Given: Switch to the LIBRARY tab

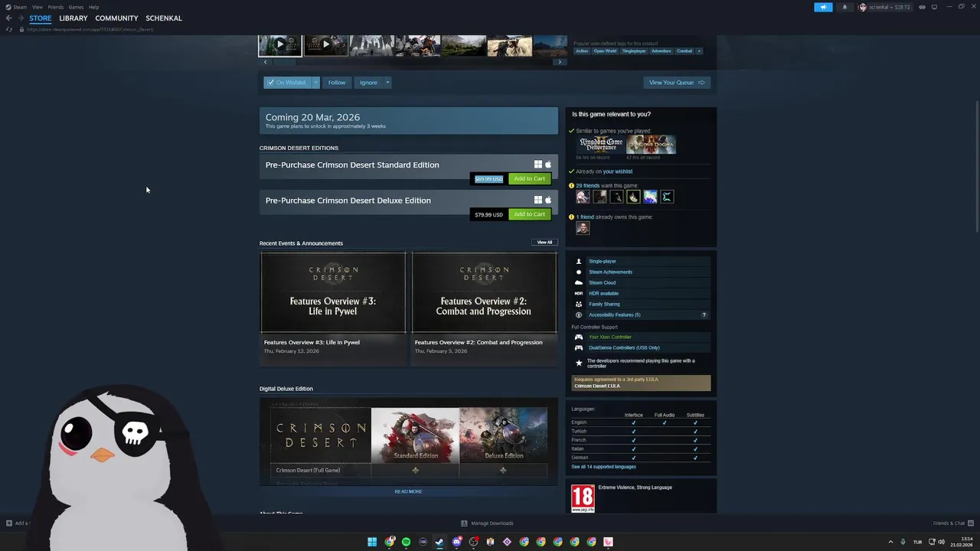Looking at the screenshot, I should (73, 18).
